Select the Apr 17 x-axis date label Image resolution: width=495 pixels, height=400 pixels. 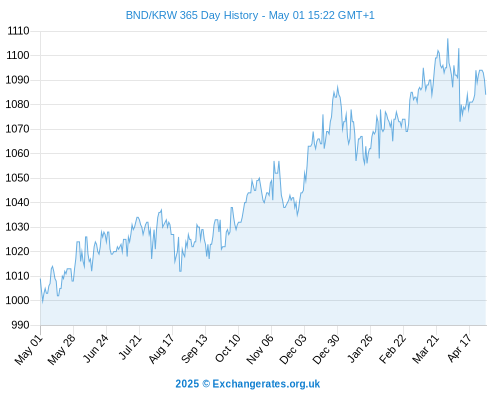(x=460, y=348)
